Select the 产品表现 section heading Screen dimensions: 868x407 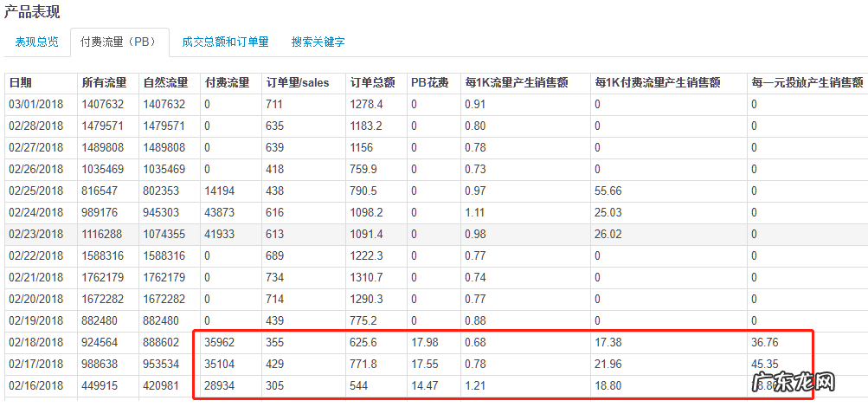click(x=32, y=11)
